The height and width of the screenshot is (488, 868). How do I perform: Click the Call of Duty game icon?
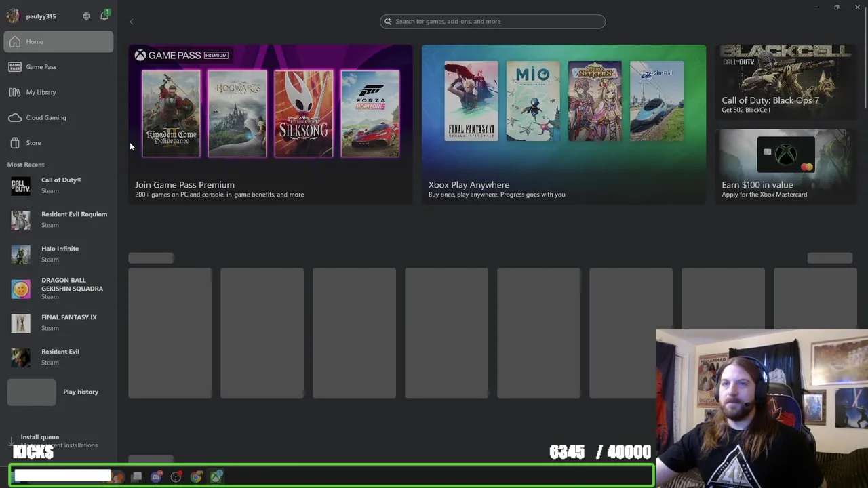pyautogui.click(x=20, y=186)
